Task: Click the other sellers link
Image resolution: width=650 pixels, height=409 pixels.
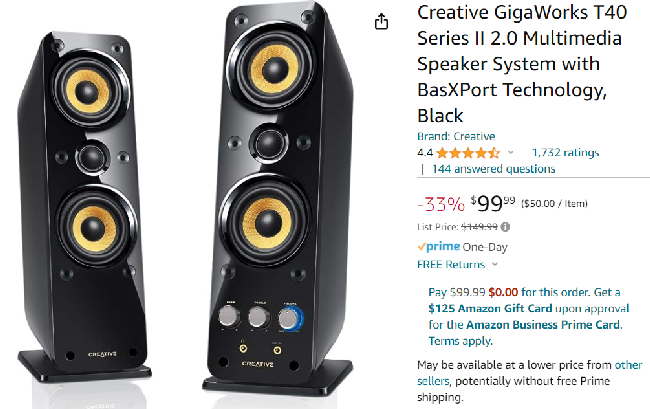Action: [627, 365]
